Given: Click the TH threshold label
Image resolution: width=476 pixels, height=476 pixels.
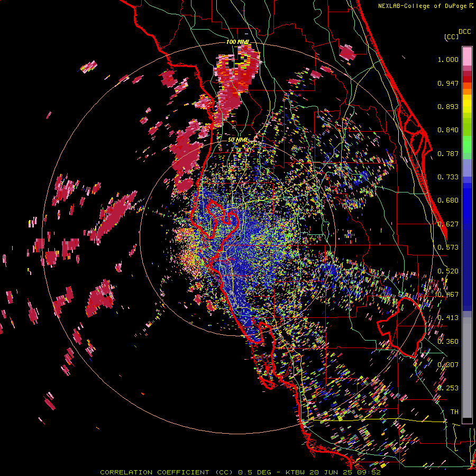Looking at the screenshot, I should point(454,411).
